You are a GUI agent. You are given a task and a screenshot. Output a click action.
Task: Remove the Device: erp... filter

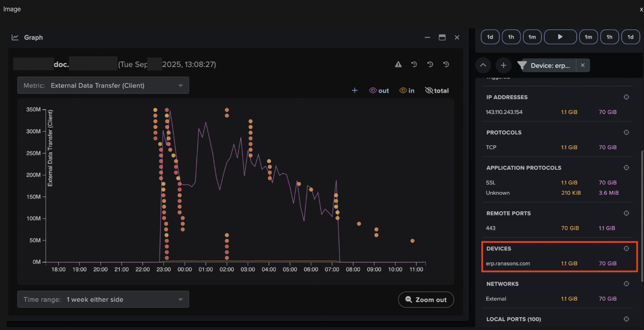click(583, 65)
